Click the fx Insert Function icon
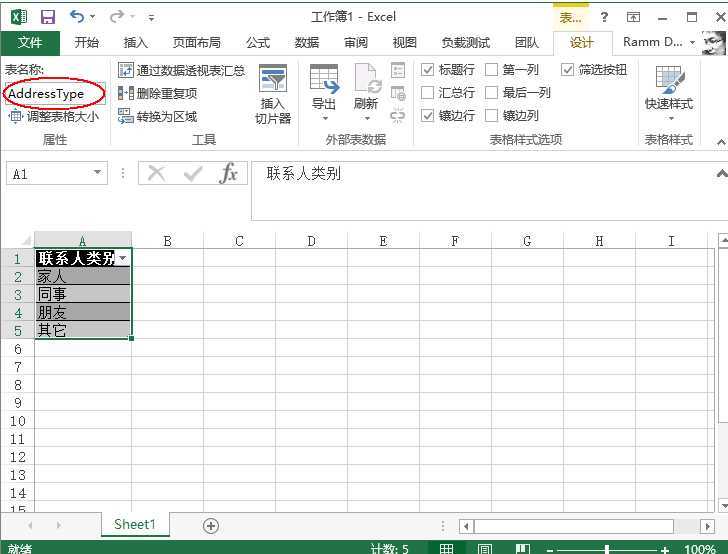The width and height of the screenshot is (728, 554). tap(228, 173)
